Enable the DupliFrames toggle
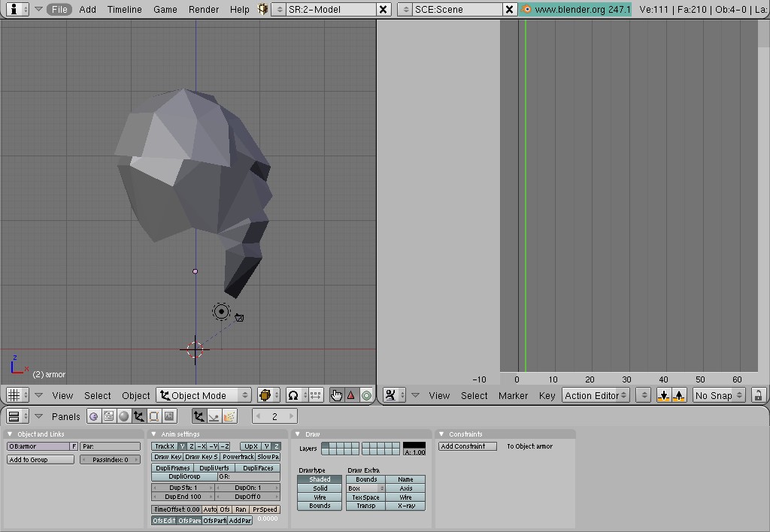This screenshot has width=770, height=532. (172, 467)
